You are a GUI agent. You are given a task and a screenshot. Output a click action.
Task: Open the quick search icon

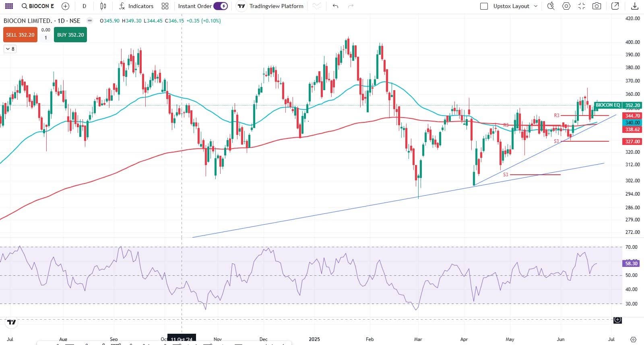(x=551, y=6)
